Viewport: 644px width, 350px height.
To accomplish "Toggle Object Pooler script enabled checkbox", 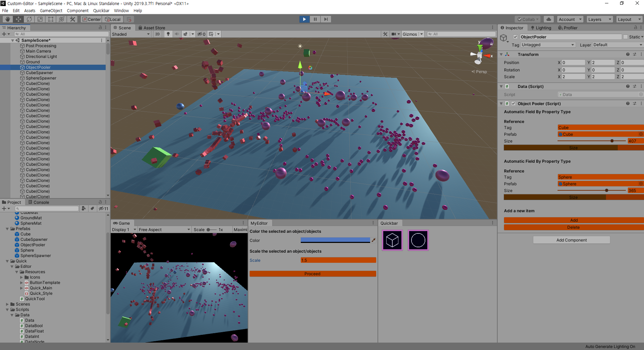I will click(x=513, y=103).
